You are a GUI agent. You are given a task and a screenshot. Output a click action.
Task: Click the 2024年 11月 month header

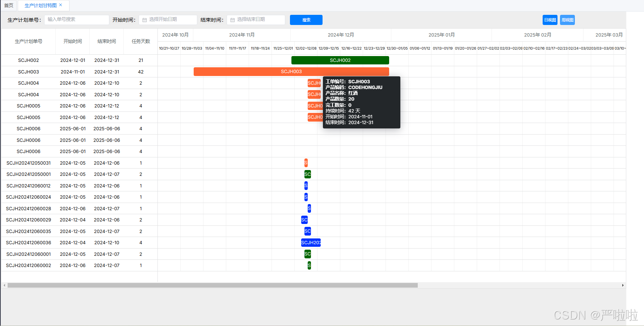coord(242,35)
